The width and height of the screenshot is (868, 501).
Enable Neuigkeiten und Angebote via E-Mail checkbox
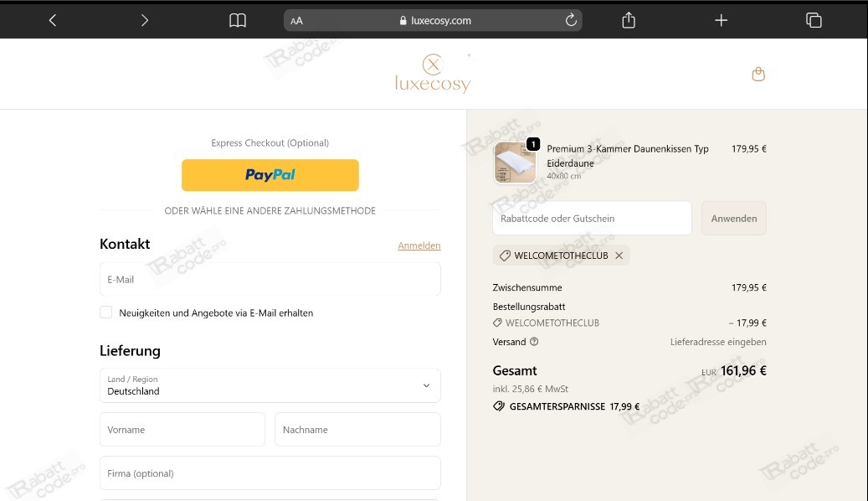(106, 312)
